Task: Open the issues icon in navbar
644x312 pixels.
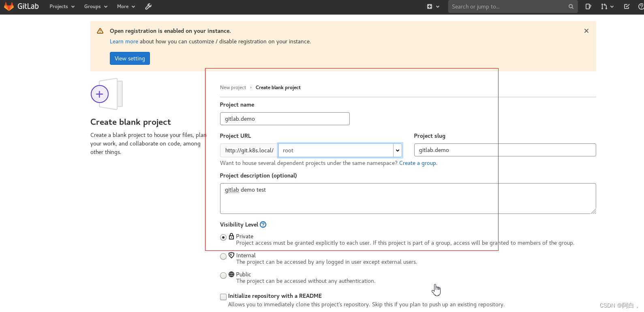Action: (x=588, y=6)
